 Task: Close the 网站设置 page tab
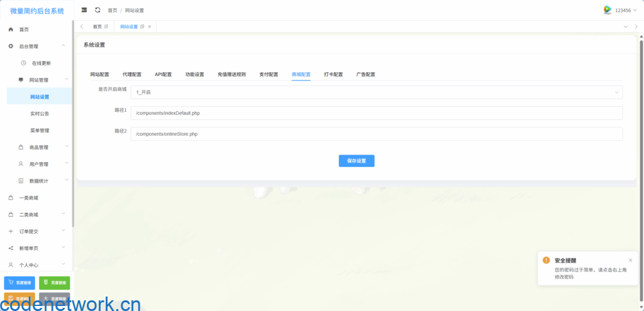point(149,26)
